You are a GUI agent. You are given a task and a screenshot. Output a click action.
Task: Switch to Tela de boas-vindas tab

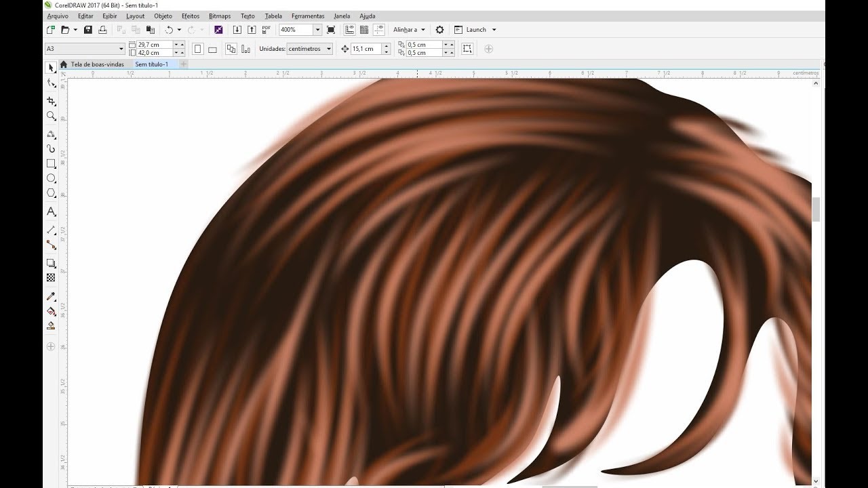click(x=97, y=64)
